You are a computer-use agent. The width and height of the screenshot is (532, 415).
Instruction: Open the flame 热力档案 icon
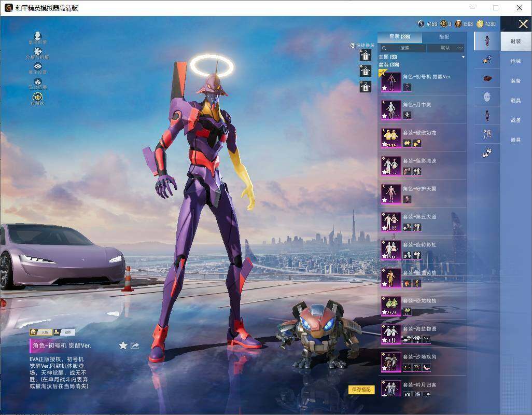pyautogui.click(x=38, y=81)
